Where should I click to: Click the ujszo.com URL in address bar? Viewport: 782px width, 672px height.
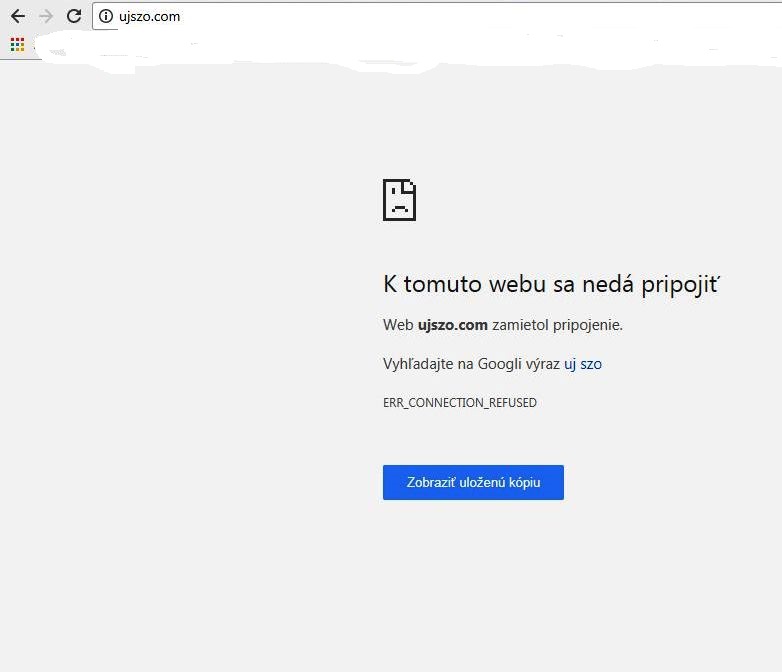pyautogui.click(x=150, y=16)
